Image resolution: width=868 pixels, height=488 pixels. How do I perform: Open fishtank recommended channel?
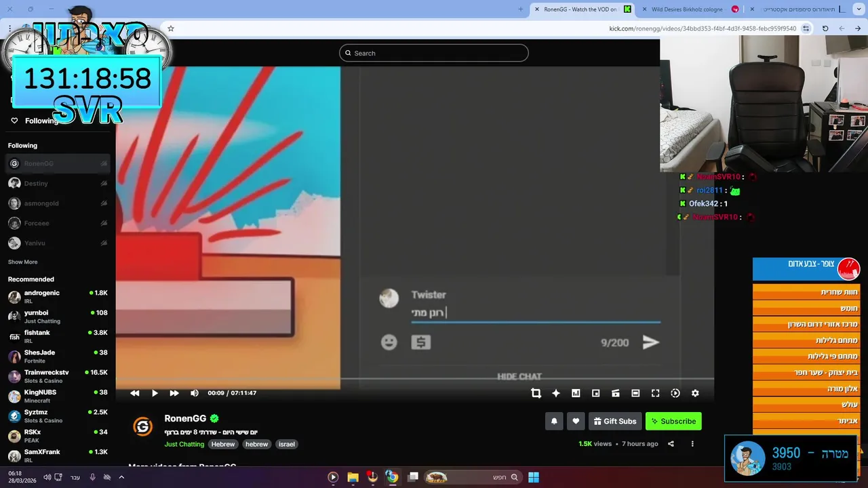pyautogui.click(x=58, y=337)
